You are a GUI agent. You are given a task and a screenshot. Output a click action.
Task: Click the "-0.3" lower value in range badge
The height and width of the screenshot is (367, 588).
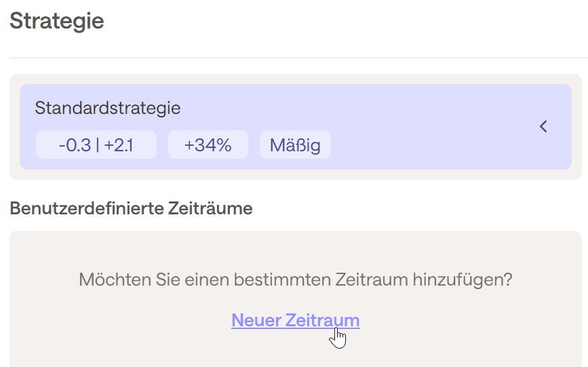pos(75,145)
